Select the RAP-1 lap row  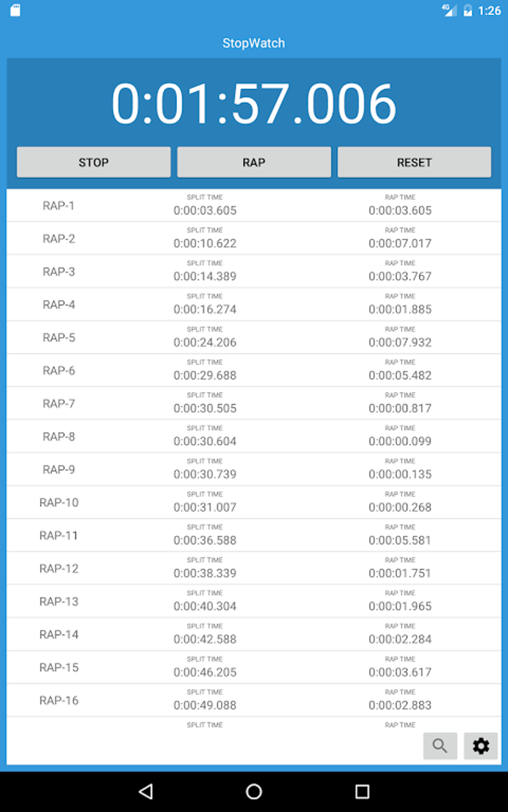click(x=59, y=206)
